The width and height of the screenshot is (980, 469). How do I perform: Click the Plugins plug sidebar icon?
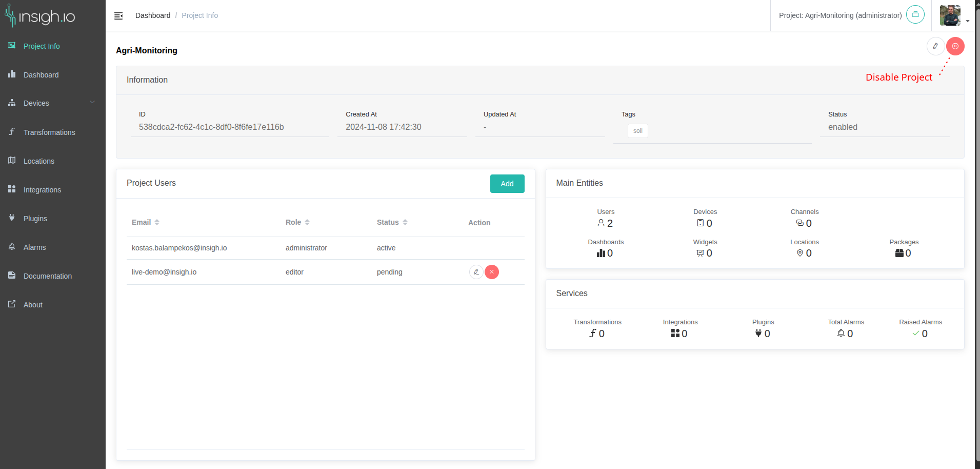coord(12,218)
